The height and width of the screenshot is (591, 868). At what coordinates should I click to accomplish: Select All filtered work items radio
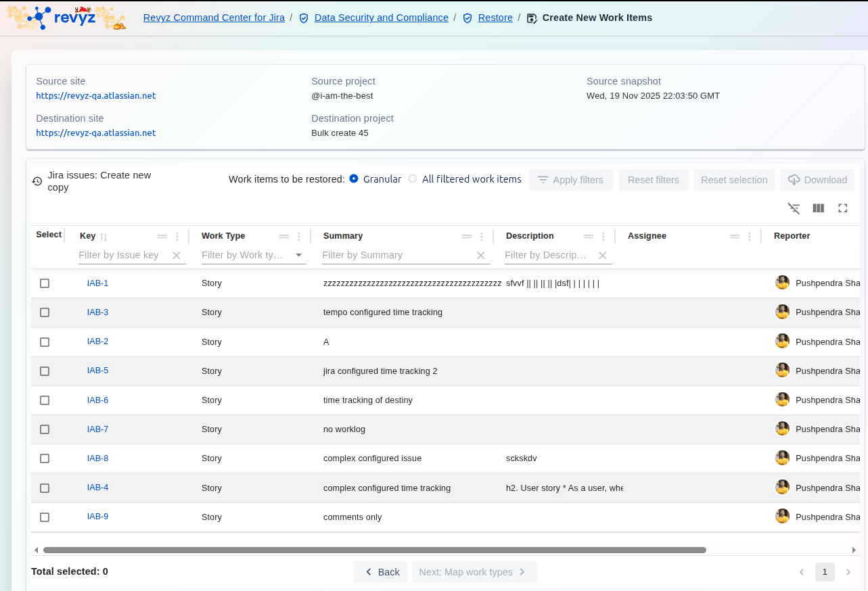413,179
